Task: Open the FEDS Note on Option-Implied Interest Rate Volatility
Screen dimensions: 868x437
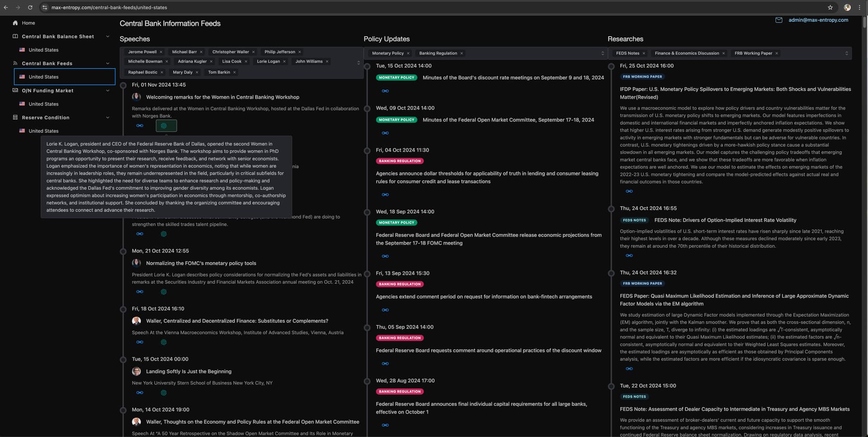Action: click(x=725, y=220)
